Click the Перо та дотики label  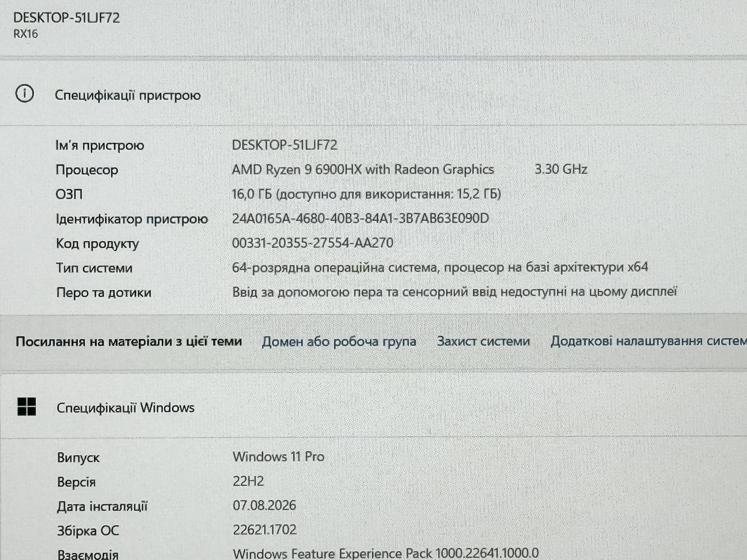point(104,293)
